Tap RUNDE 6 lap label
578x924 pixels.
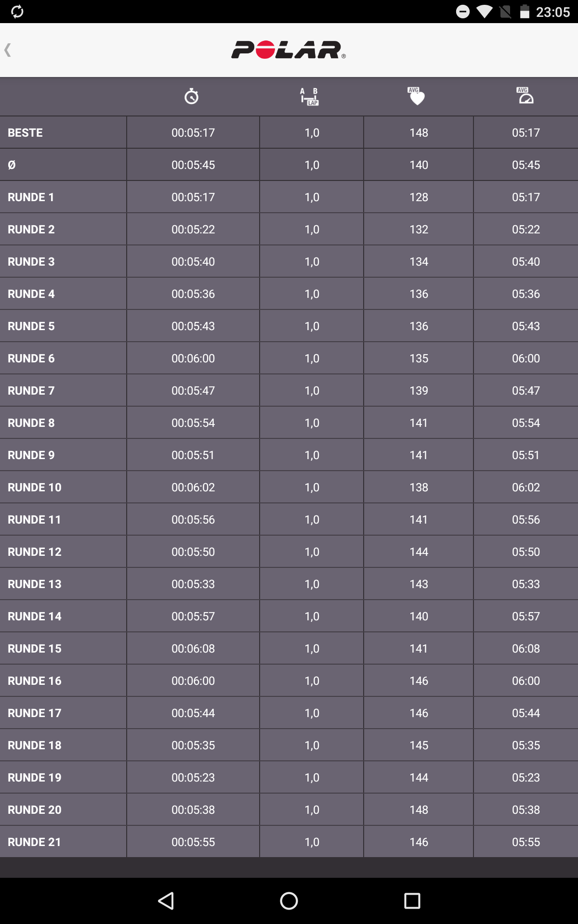point(31,359)
